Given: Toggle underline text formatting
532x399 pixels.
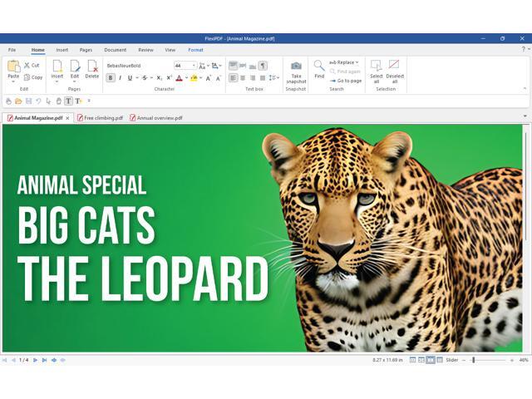Looking at the screenshot, I should click(x=130, y=78).
